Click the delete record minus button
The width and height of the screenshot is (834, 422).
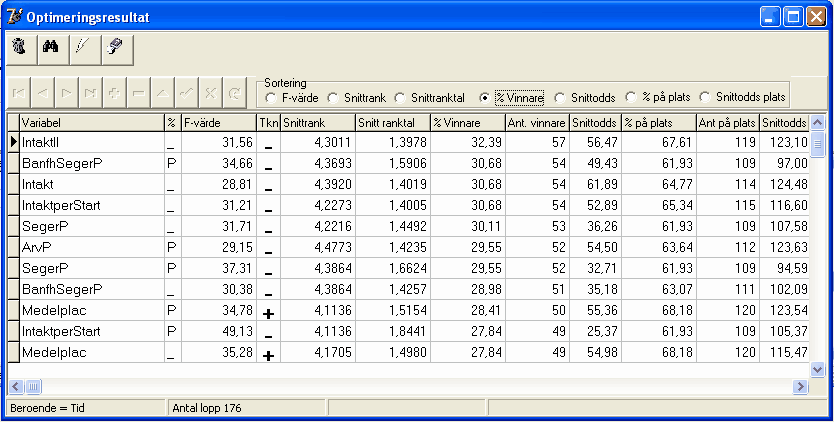coord(138,93)
